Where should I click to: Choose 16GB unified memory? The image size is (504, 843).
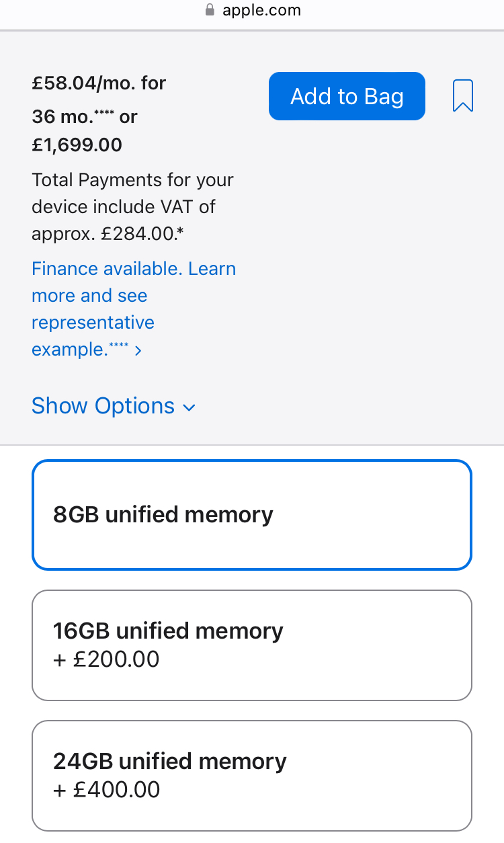252,645
